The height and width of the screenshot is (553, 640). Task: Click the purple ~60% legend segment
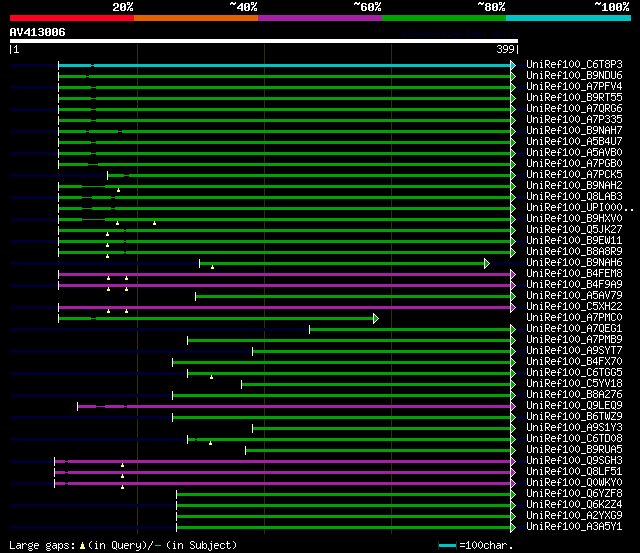(320, 18)
